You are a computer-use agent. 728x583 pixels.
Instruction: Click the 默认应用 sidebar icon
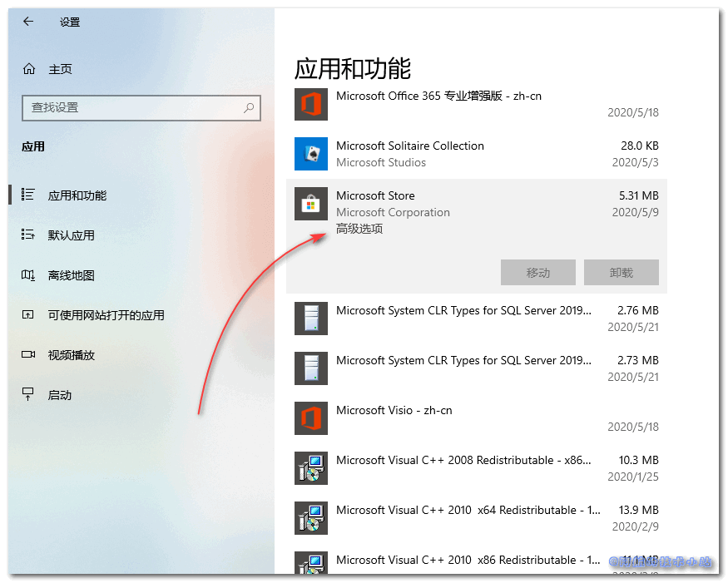point(28,235)
